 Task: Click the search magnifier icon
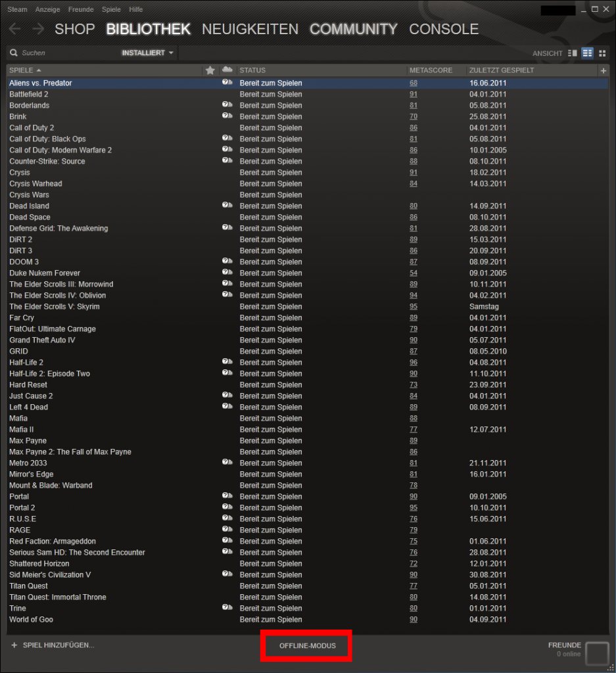pos(14,53)
